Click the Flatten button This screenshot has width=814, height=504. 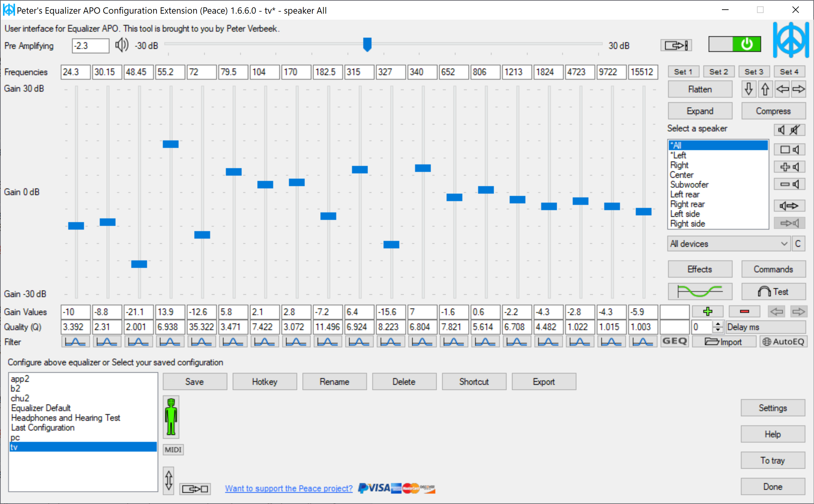(x=700, y=89)
